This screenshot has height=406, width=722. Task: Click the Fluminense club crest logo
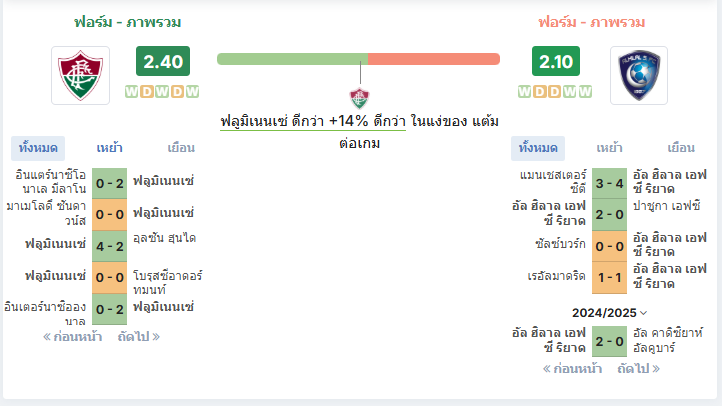tap(81, 75)
